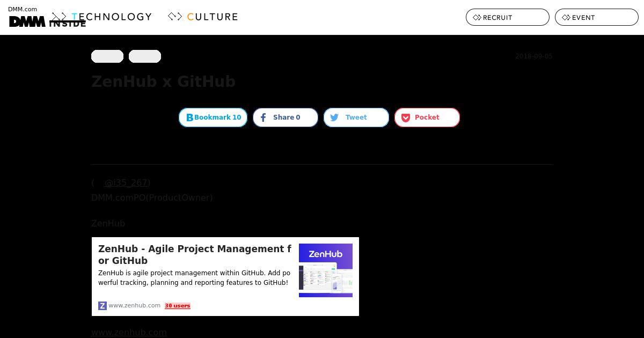Image resolution: width=644 pixels, height=338 pixels.
Task: Click the first article tag pill
Action: tap(107, 56)
